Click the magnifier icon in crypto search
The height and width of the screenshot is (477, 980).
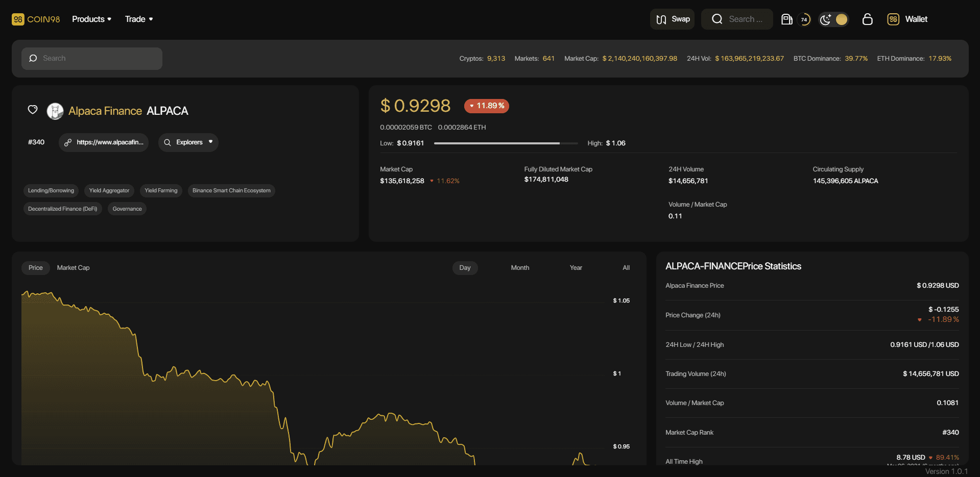33,59
